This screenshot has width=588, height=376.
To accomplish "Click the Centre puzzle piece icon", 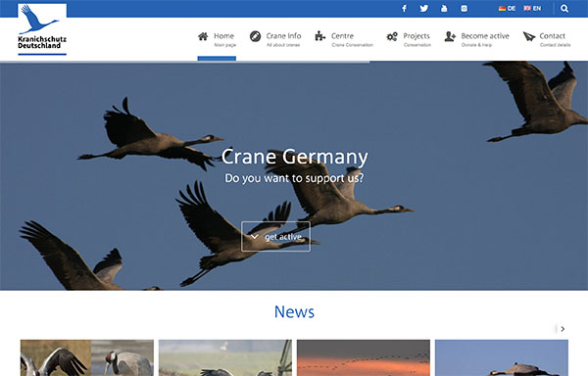I will (x=319, y=36).
